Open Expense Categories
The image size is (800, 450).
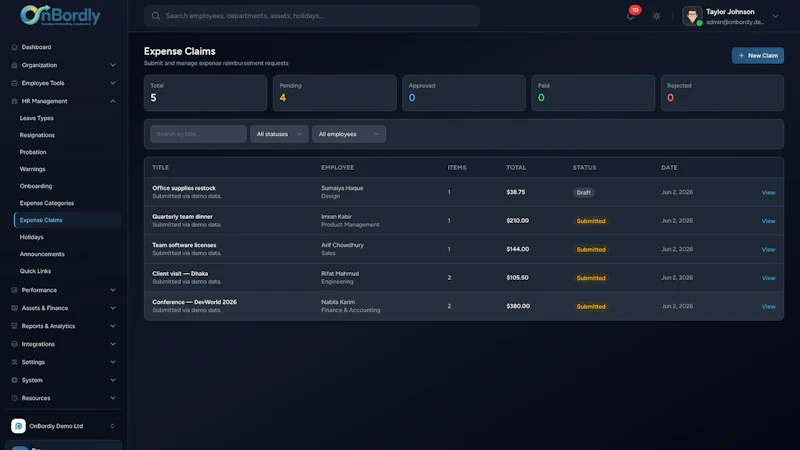[x=47, y=203]
